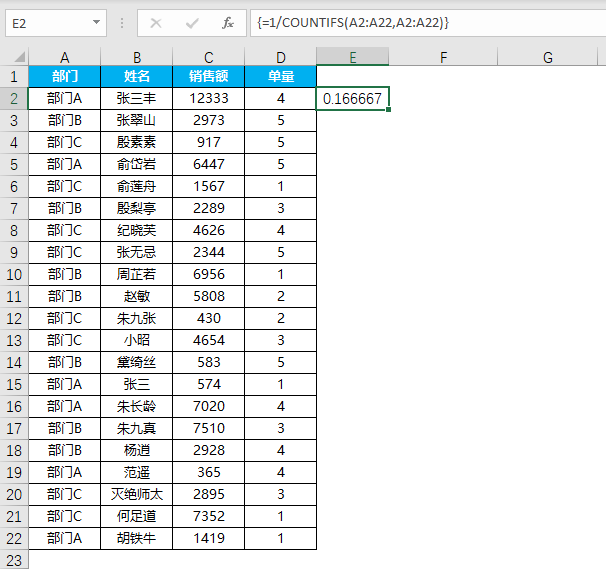Select column G header
The image size is (606, 569).
tap(548, 57)
